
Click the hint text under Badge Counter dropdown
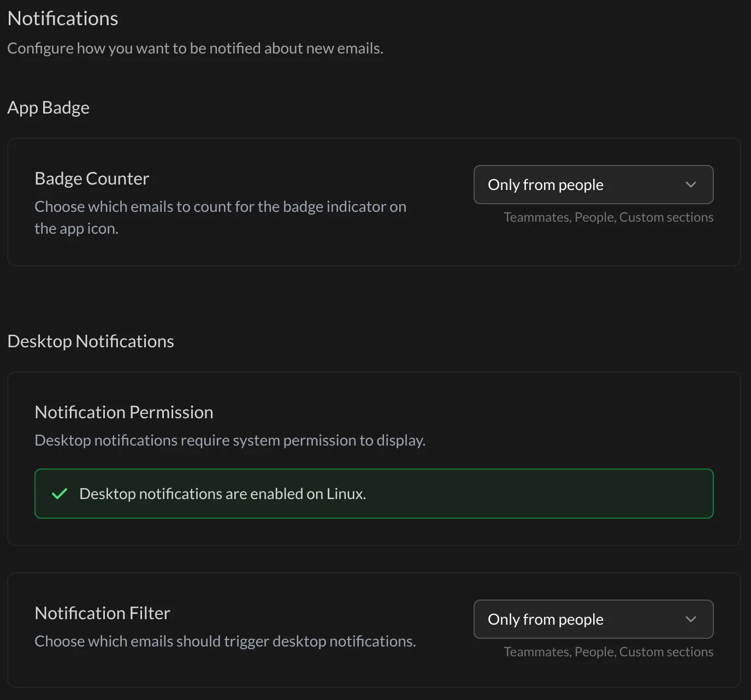click(608, 217)
